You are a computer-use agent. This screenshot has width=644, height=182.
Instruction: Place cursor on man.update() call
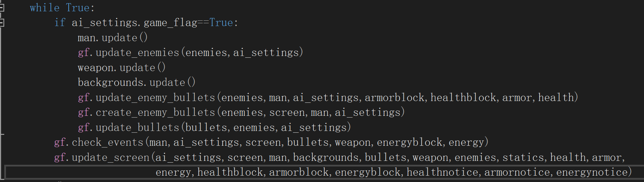(113, 38)
